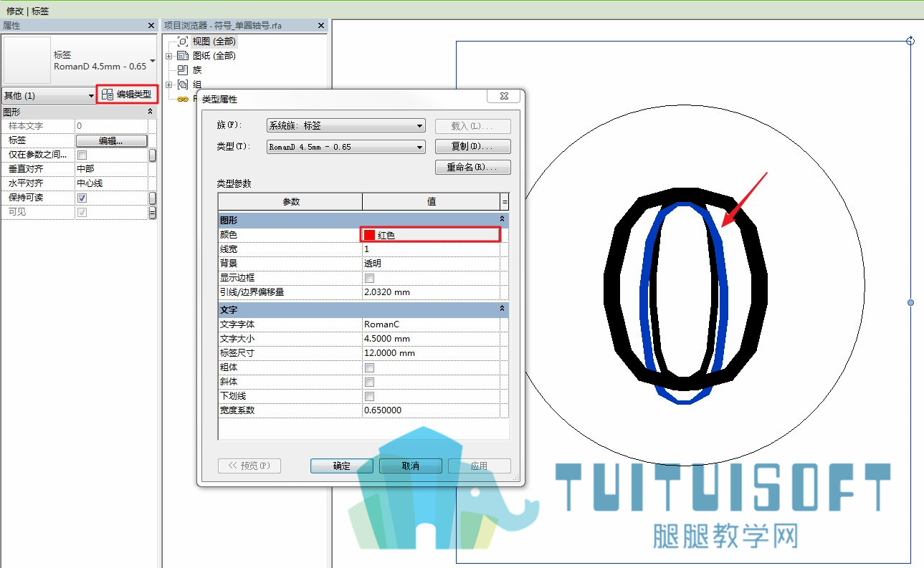924x568 pixels.
Task: Close the 属性 (Properties) panel
Action: click(x=151, y=25)
